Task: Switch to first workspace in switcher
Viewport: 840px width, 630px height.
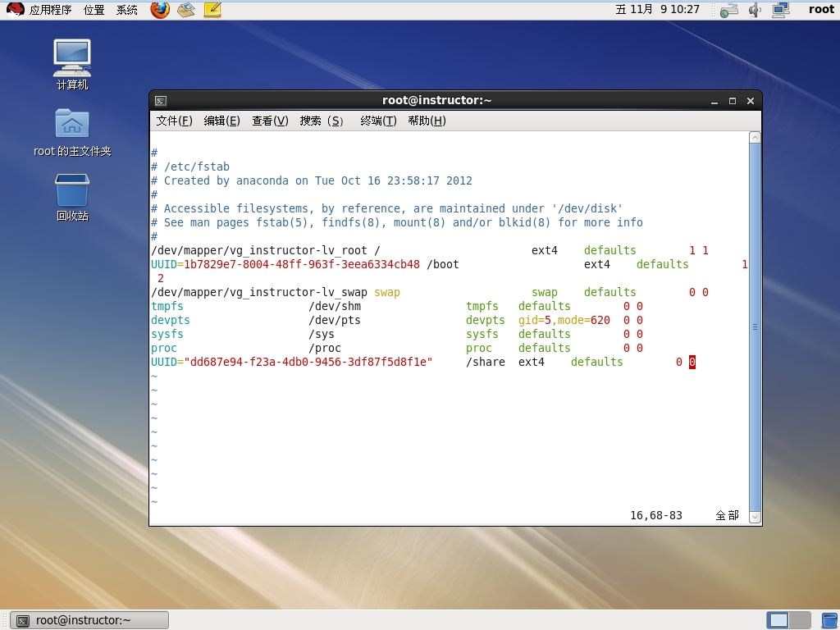Action: tap(778, 620)
